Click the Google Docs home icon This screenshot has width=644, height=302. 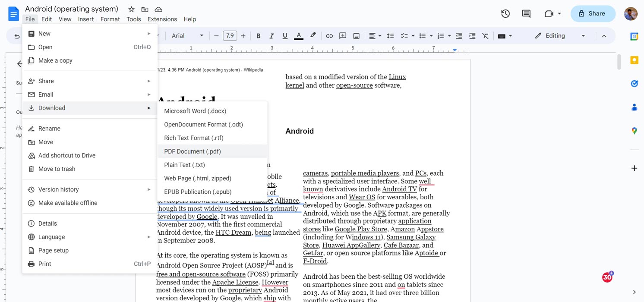[13, 14]
